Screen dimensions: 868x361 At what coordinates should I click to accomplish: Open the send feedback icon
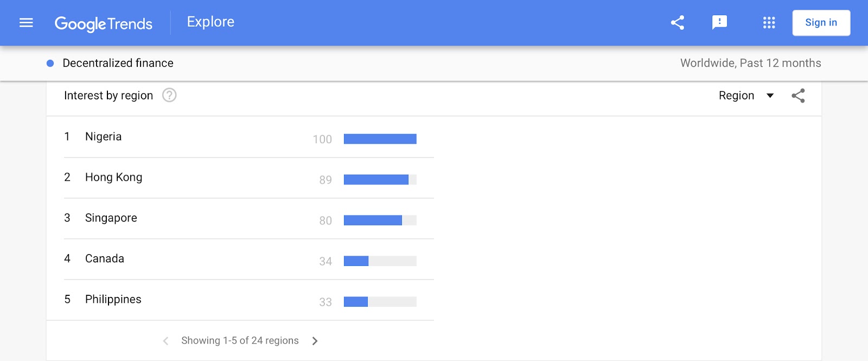[x=719, y=23]
